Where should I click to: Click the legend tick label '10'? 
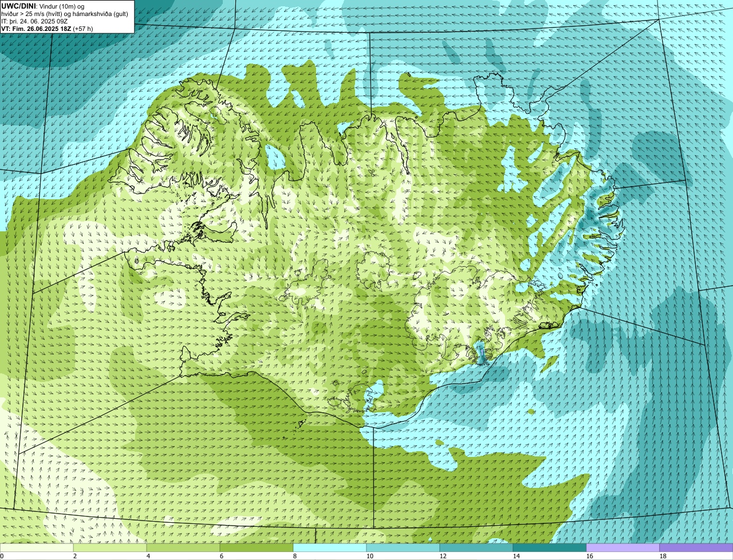tap(370, 556)
